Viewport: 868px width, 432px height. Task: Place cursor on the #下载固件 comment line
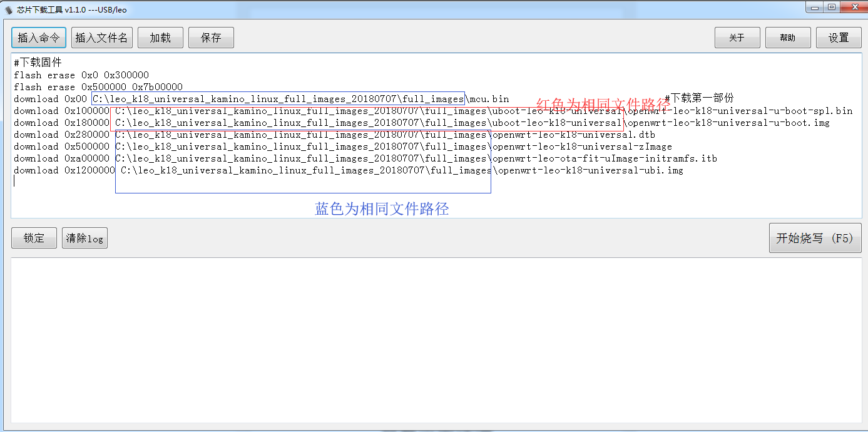(38, 63)
